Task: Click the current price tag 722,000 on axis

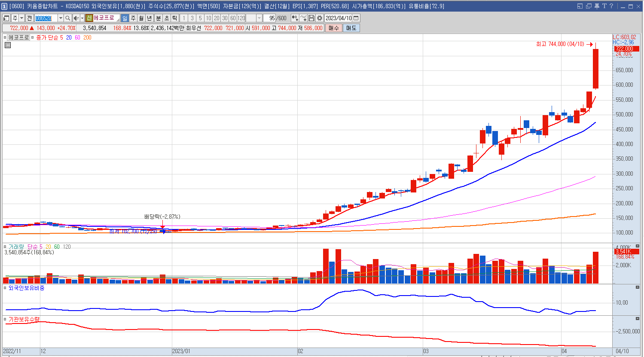Action: [x=626, y=49]
